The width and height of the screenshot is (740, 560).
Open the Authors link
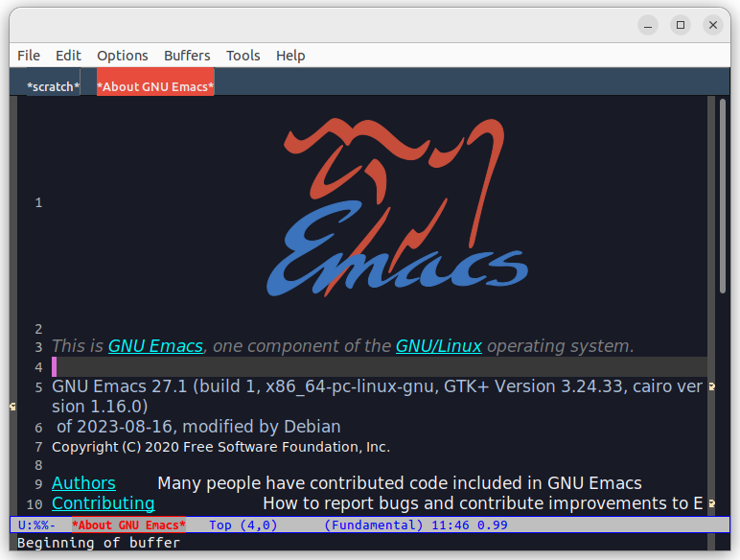83,483
